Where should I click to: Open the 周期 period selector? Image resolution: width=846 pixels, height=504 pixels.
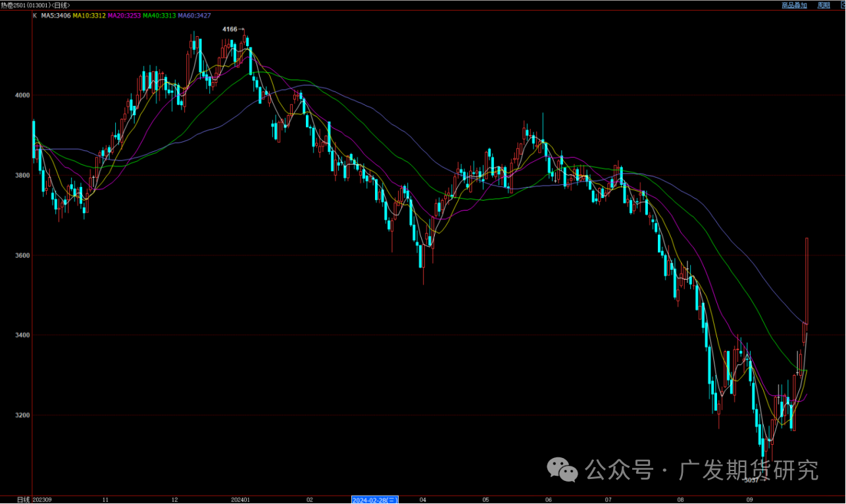tap(824, 5)
